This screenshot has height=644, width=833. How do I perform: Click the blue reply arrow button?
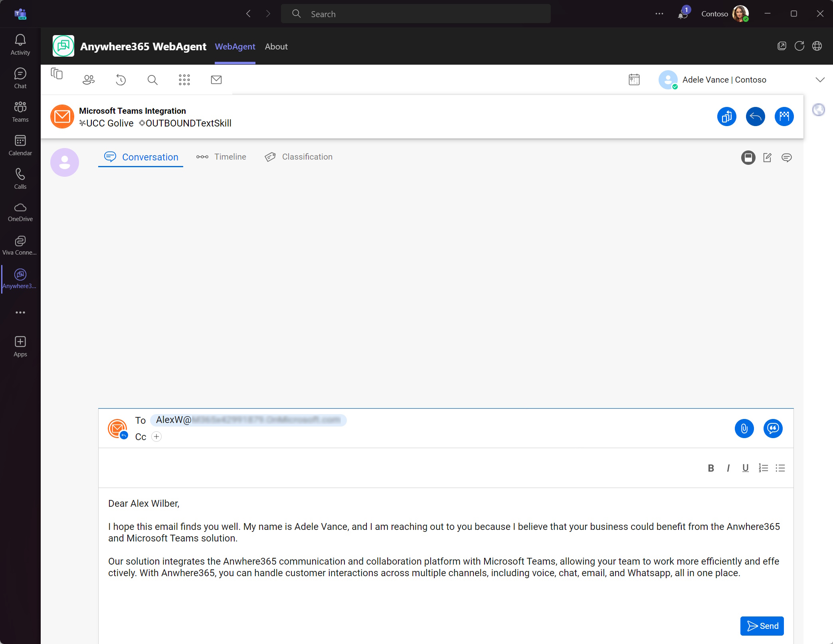click(x=755, y=117)
